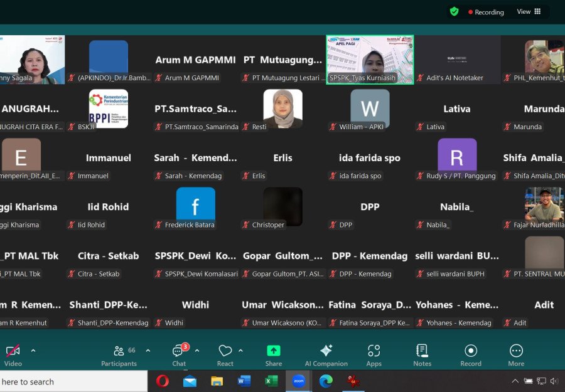Open the Notes tool
The height and width of the screenshot is (392, 565).
422,355
